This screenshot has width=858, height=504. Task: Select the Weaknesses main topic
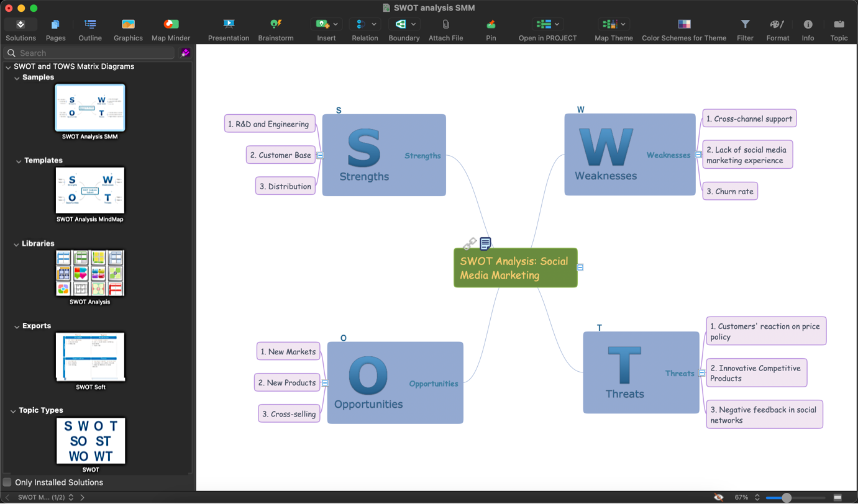[630, 155]
